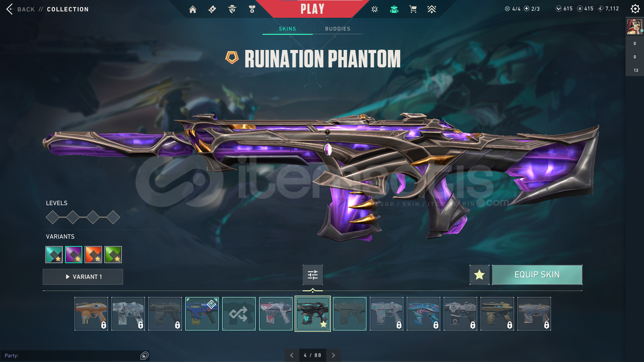Click the filter sliders icon above skins
Screen dimensions: 644x362
coord(313,275)
